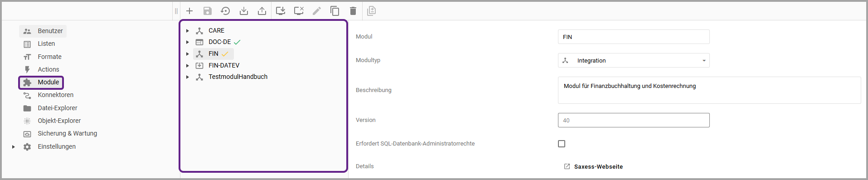Click the download import icon
868x180 pixels.
click(244, 11)
